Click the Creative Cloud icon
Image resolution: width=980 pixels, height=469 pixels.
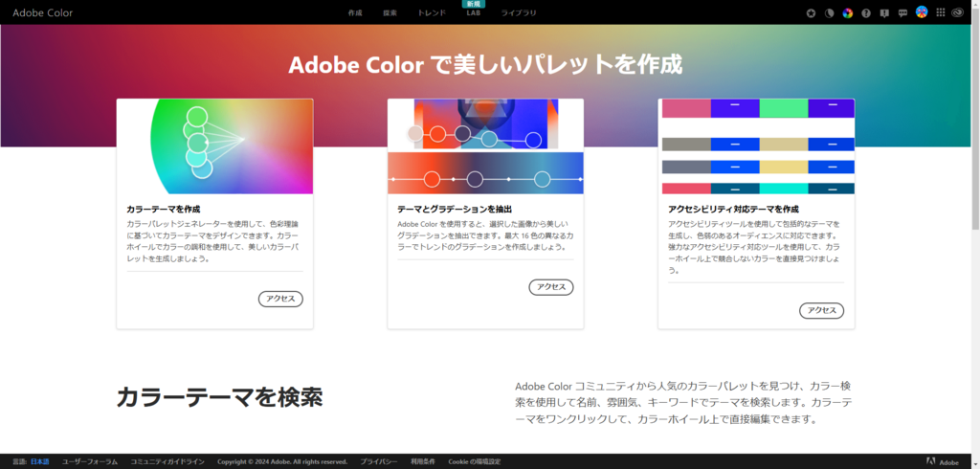[957, 12]
